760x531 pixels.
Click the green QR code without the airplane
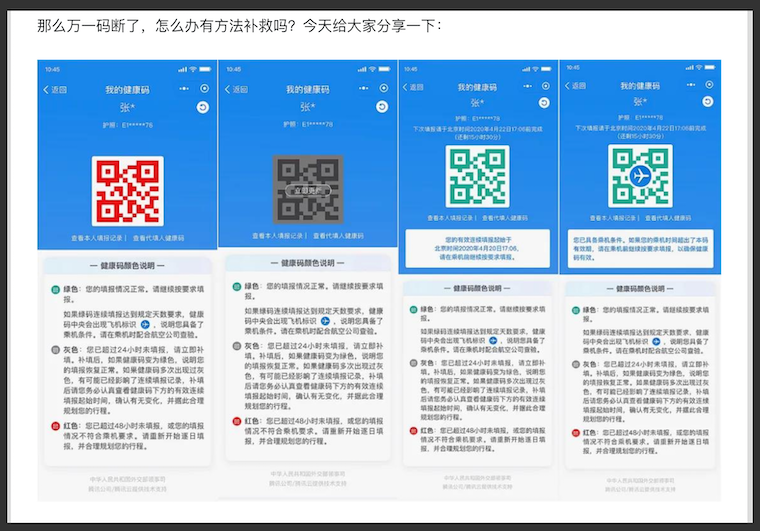point(477,176)
